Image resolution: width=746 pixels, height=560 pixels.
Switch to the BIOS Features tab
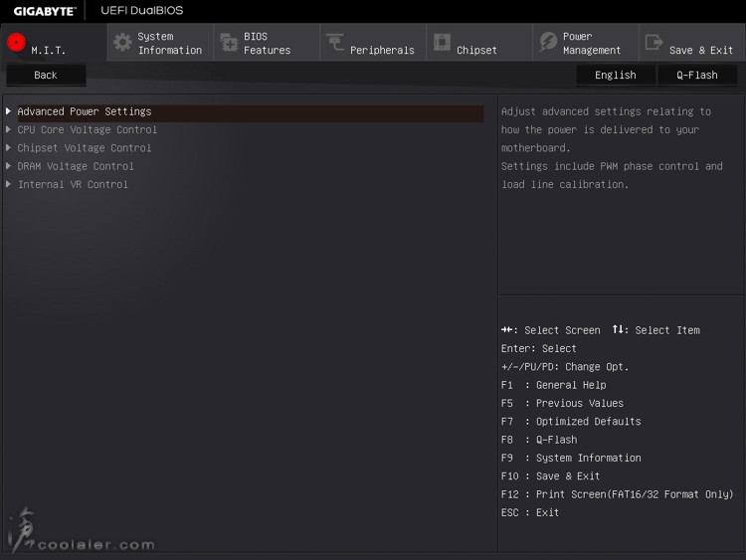coord(267,43)
